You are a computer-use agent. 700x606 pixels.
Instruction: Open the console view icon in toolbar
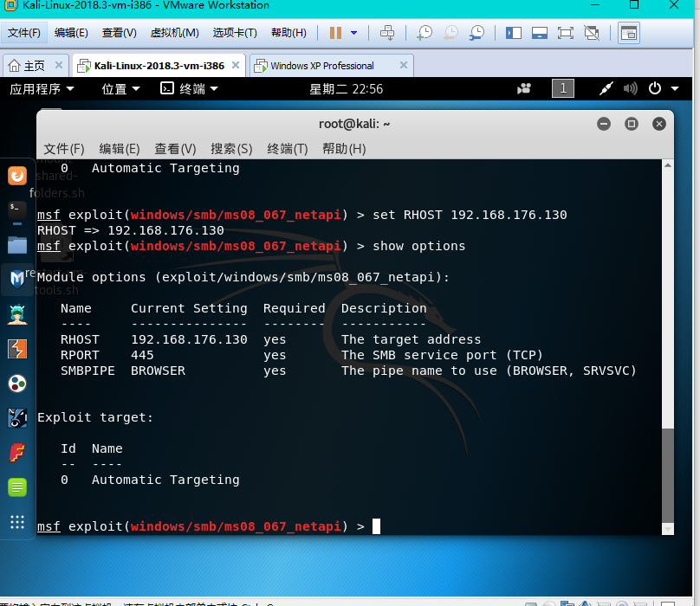[x=629, y=33]
